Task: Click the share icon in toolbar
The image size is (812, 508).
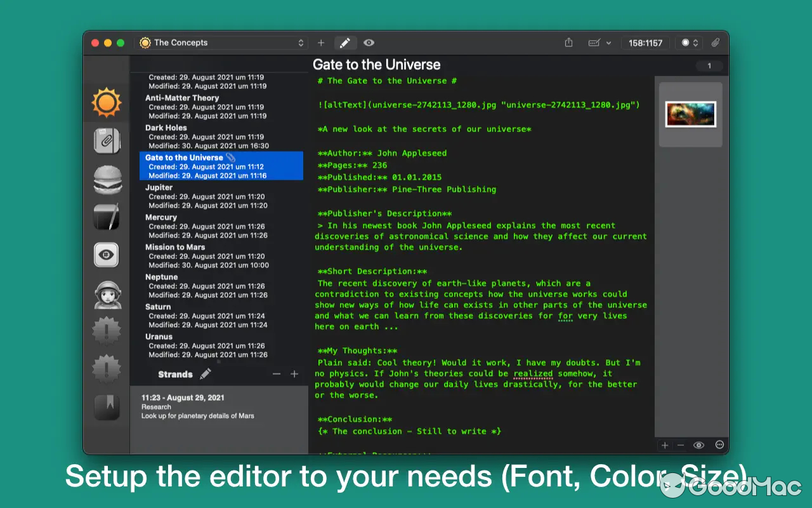Action: [568, 43]
